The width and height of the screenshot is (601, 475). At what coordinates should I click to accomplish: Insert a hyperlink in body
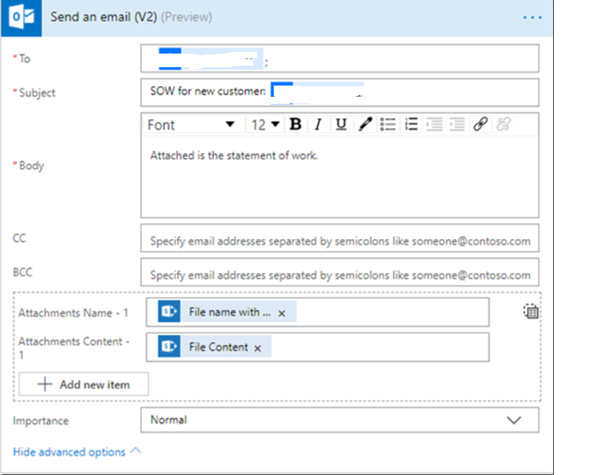(480, 124)
